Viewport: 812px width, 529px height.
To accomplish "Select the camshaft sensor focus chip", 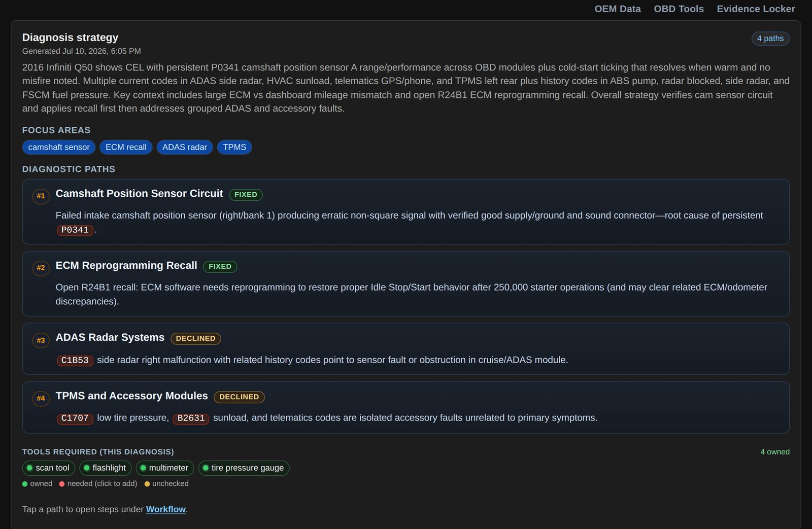I will pyautogui.click(x=59, y=147).
